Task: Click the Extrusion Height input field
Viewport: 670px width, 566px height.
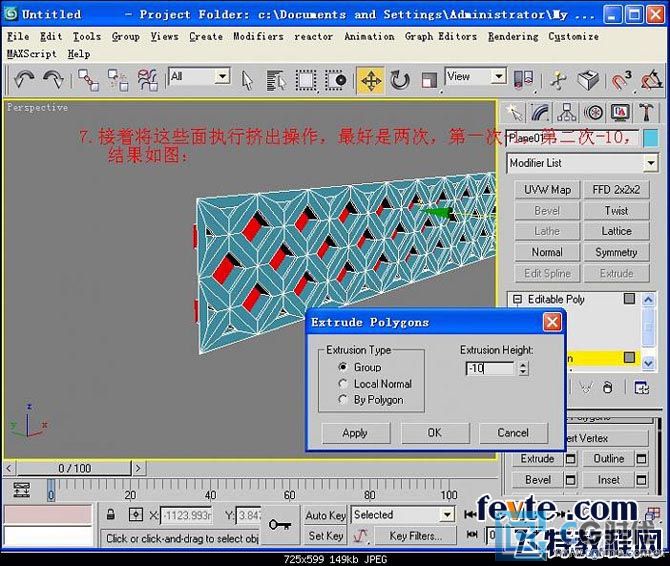Action: pyautogui.click(x=491, y=368)
